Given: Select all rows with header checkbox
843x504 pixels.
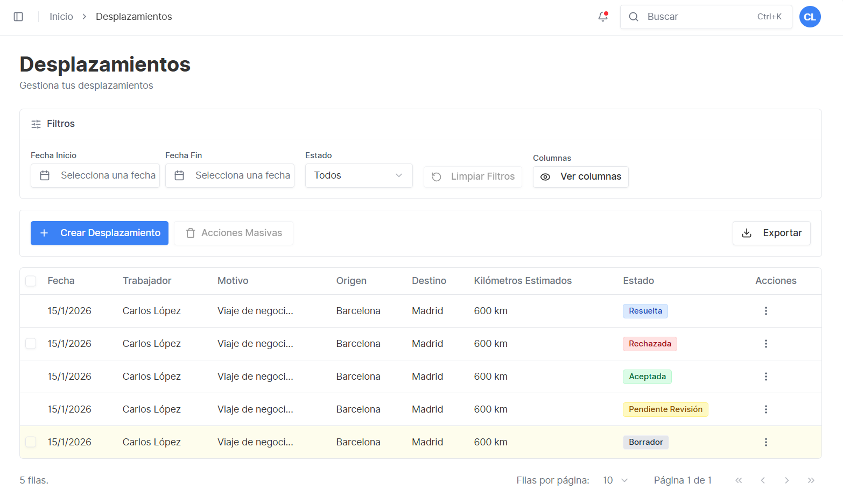Looking at the screenshot, I should pyautogui.click(x=31, y=281).
